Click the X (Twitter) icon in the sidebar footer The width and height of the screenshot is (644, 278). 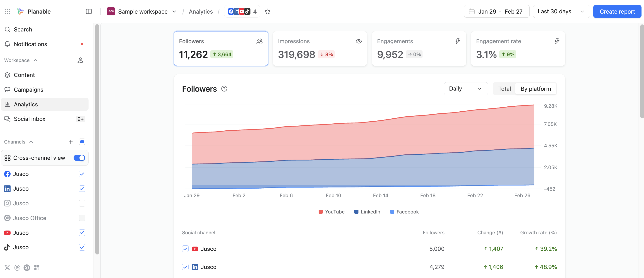point(7,268)
